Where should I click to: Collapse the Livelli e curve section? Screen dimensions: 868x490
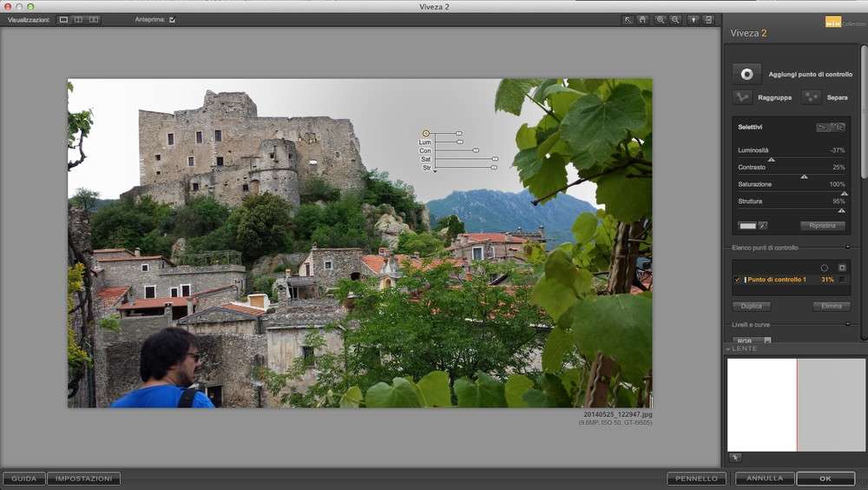847,325
